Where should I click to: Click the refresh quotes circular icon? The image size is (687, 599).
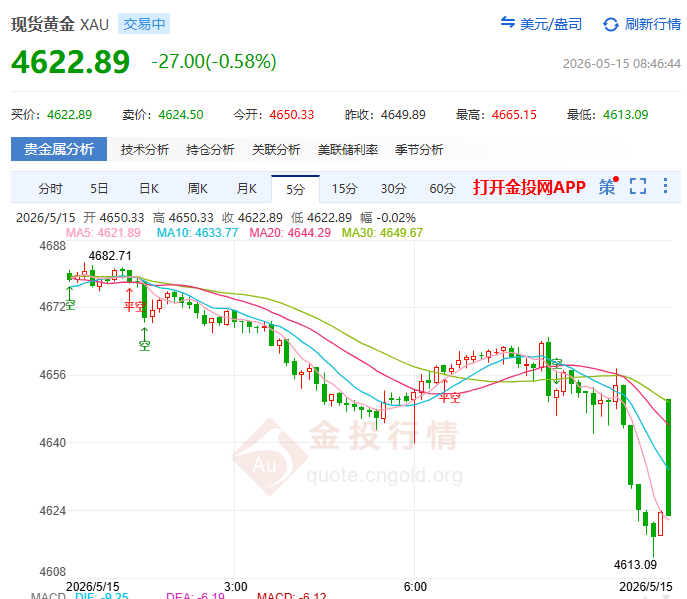(611, 24)
